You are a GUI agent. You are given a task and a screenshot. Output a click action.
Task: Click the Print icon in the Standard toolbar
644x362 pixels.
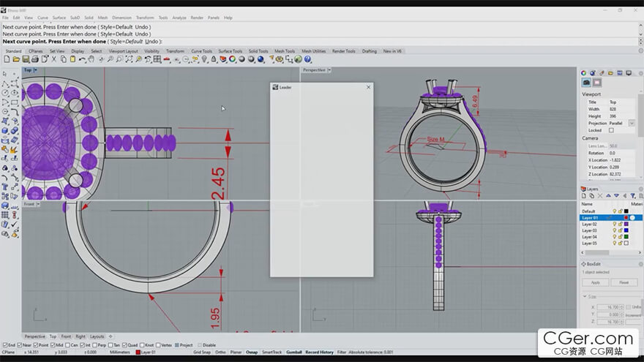(35, 59)
